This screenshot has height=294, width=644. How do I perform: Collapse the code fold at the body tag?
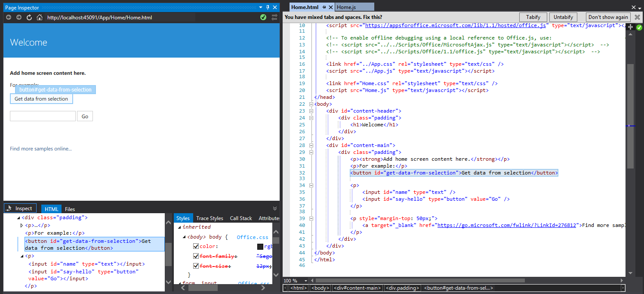pos(311,104)
